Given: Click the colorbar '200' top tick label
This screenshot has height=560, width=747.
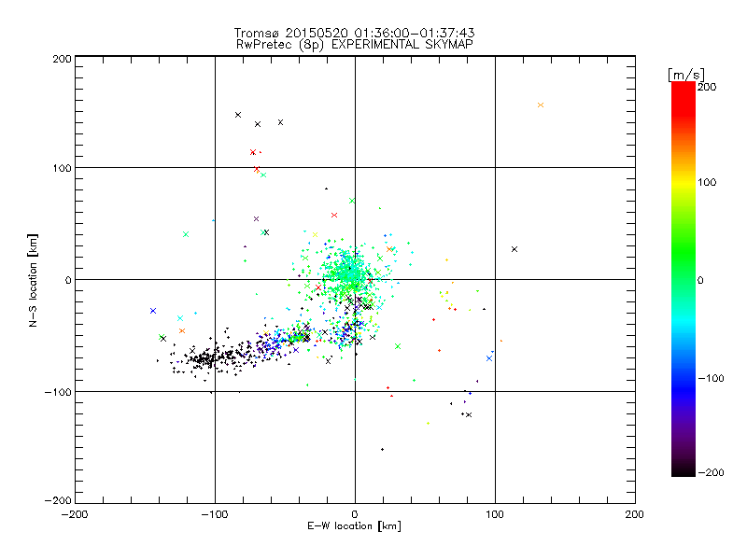Looking at the screenshot, I should coord(707,87).
